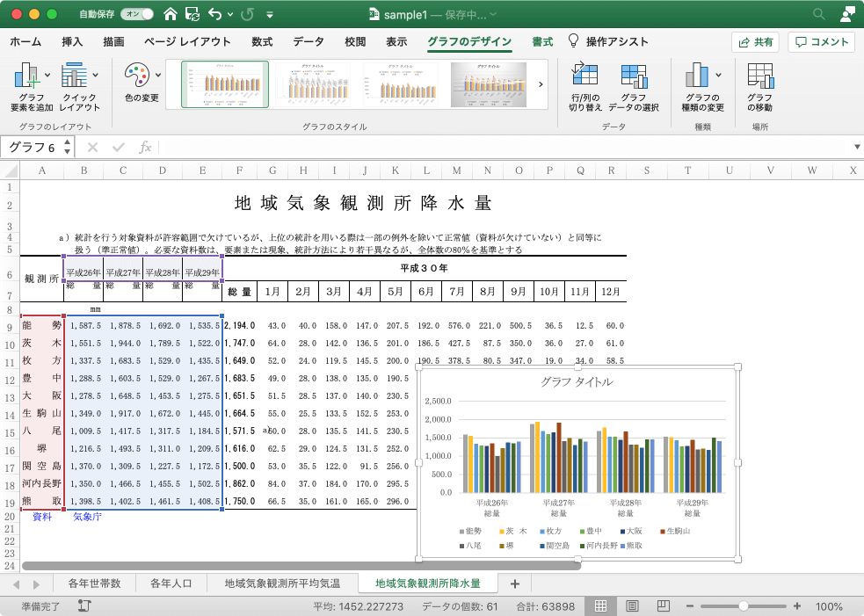Open the Undo history dropdown arrow
The height and width of the screenshot is (616, 864).
pos(229,15)
